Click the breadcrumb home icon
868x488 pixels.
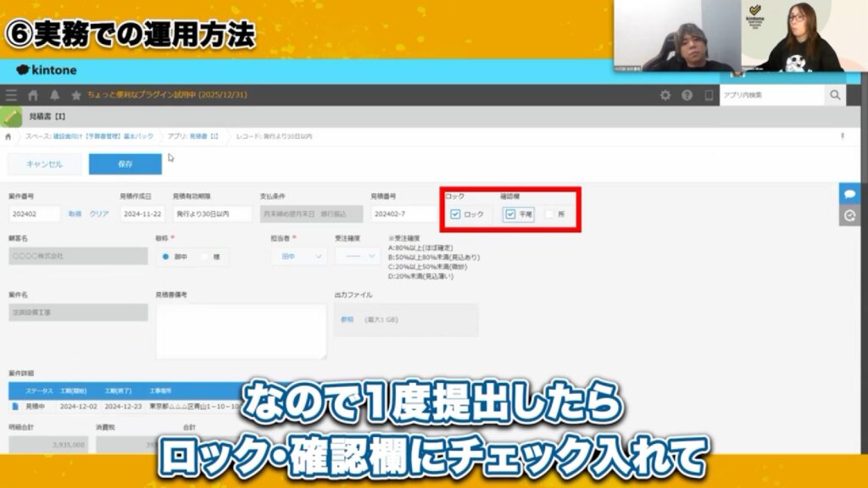[x=8, y=136]
